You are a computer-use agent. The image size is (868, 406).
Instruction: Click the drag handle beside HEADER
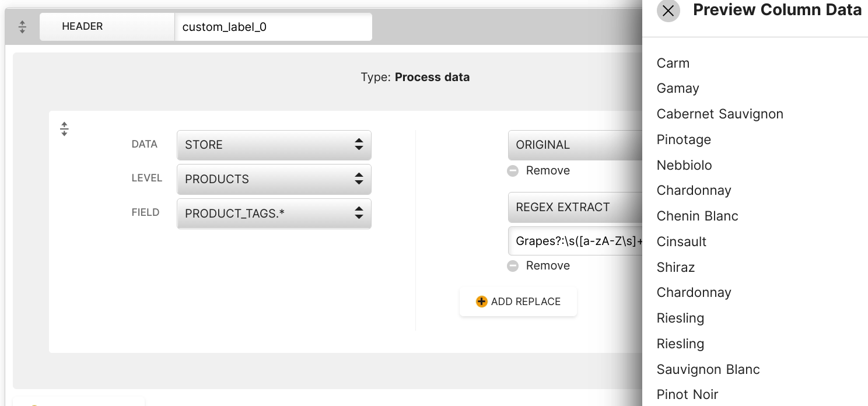pos(22,27)
